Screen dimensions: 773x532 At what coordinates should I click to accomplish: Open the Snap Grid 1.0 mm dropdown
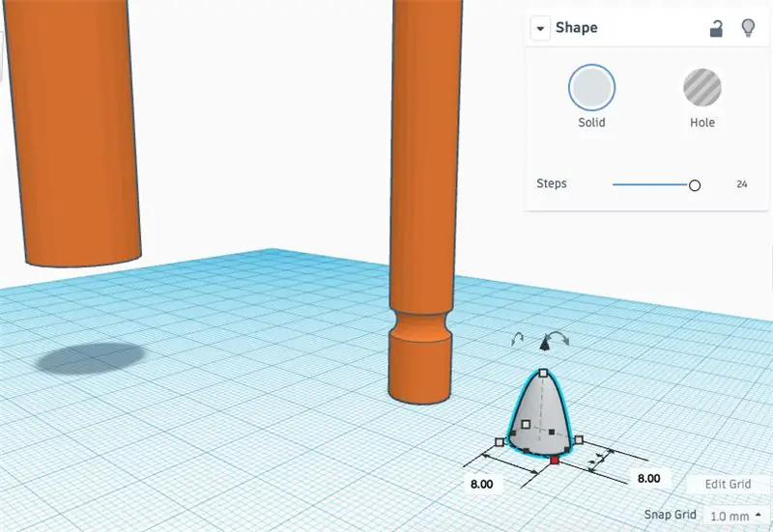[x=735, y=516]
